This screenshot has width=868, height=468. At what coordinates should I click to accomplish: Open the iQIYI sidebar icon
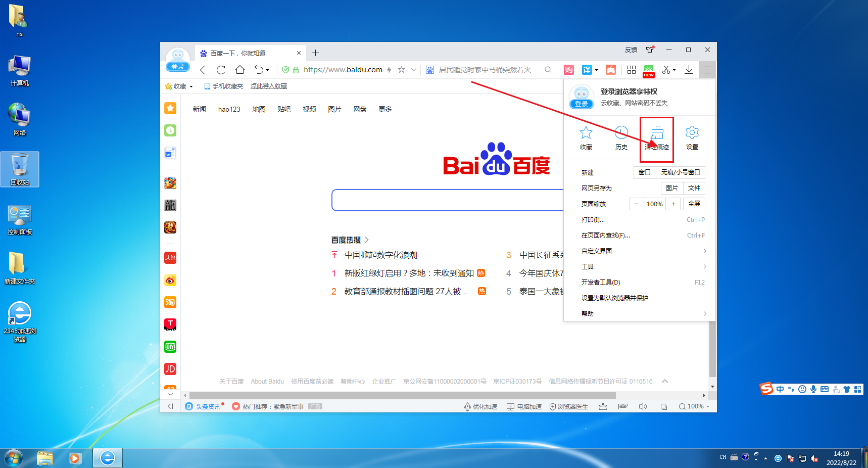(x=170, y=347)
